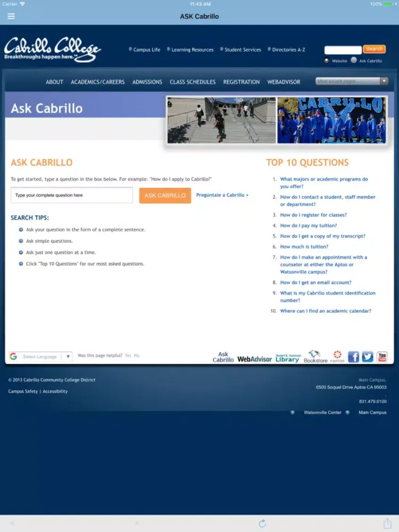Open the Main Campus footer link

372,412
